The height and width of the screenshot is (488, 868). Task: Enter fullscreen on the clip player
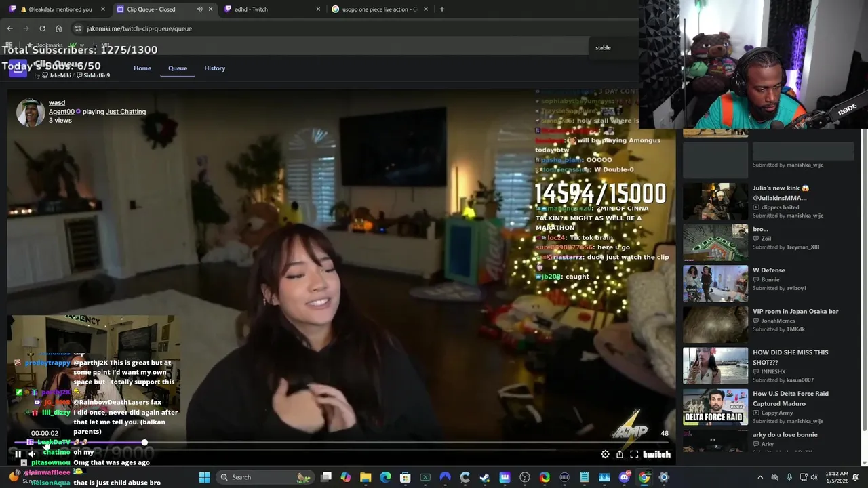634,454
